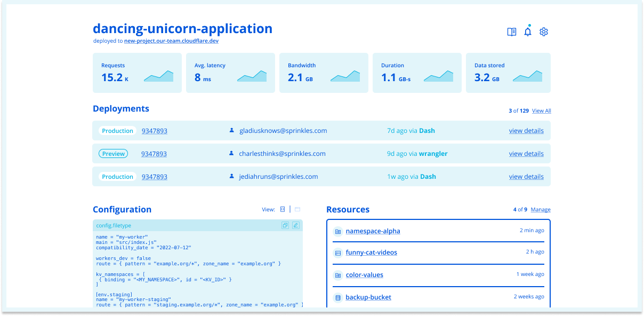Open the new-project.our-team.cloudflare.dev link
The width and height of the screenshot is (644, 316).
[171, 41]
